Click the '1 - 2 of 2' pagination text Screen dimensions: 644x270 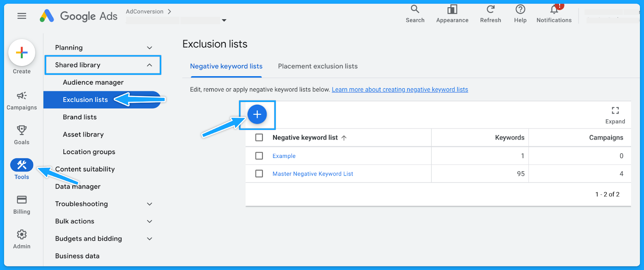607,194
